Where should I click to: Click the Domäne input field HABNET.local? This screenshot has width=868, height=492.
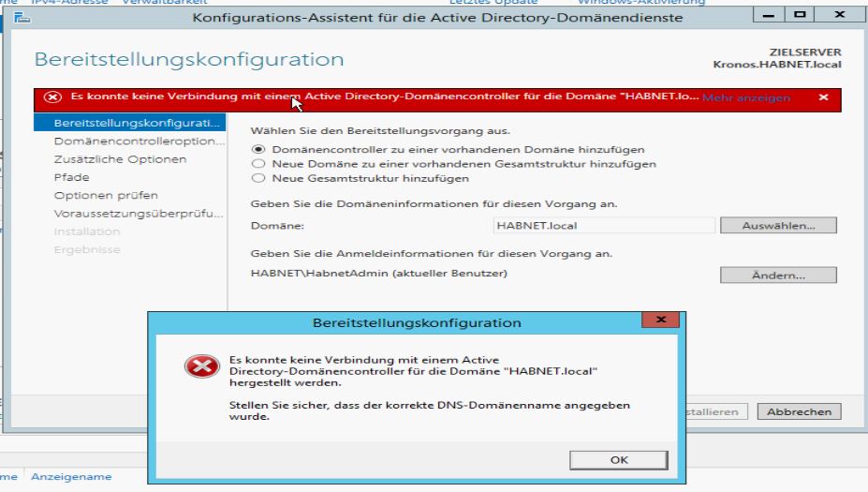tap(604, 226)
